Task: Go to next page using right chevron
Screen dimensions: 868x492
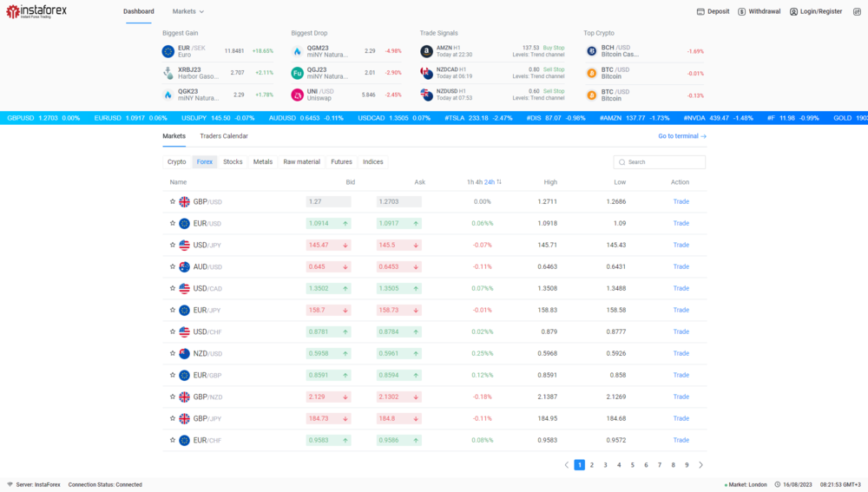Action: coord(700,465)
